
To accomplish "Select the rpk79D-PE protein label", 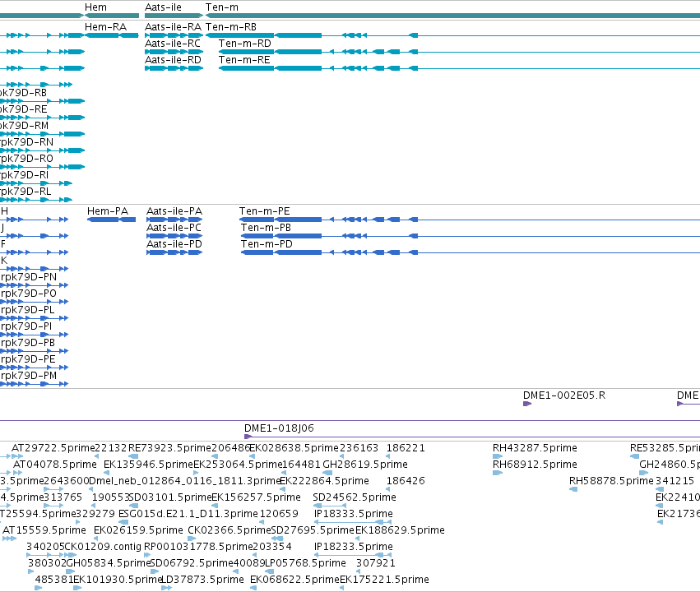I will click(x=28, y=359).
